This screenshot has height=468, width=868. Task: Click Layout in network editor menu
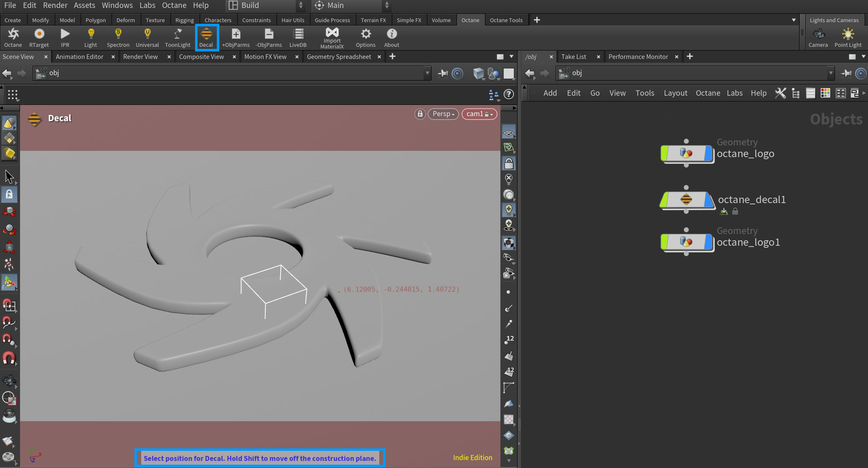tap(675, 93)
